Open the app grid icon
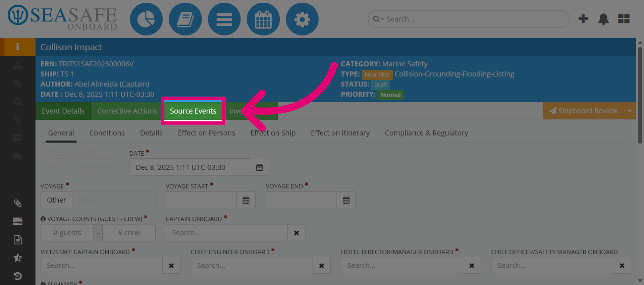644x285 pixels. point(624,19)
